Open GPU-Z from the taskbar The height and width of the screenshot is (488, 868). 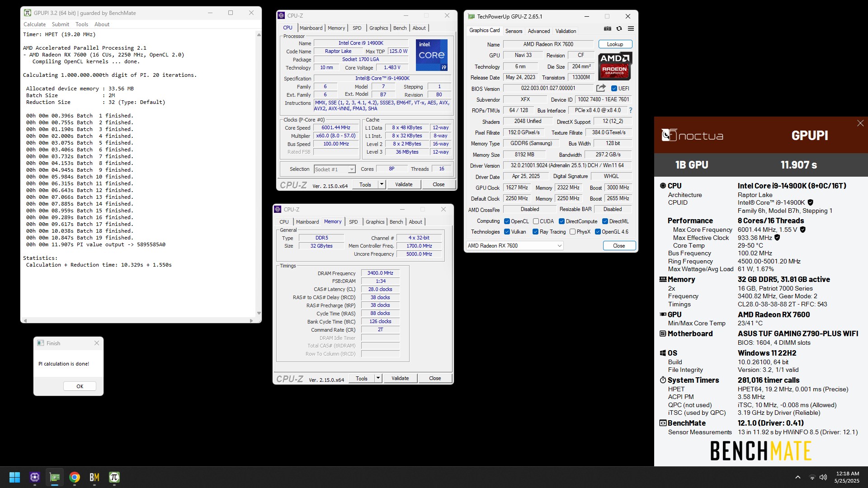55,477
